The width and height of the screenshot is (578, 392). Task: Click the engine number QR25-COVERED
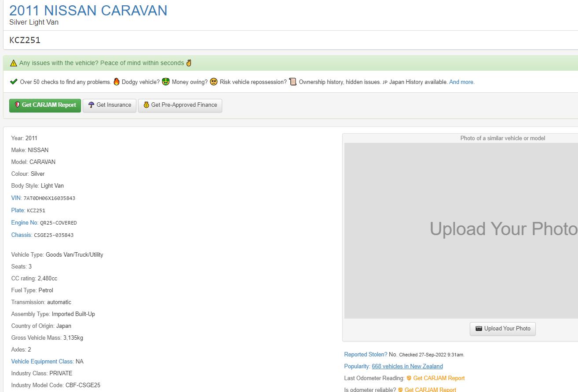59,223
